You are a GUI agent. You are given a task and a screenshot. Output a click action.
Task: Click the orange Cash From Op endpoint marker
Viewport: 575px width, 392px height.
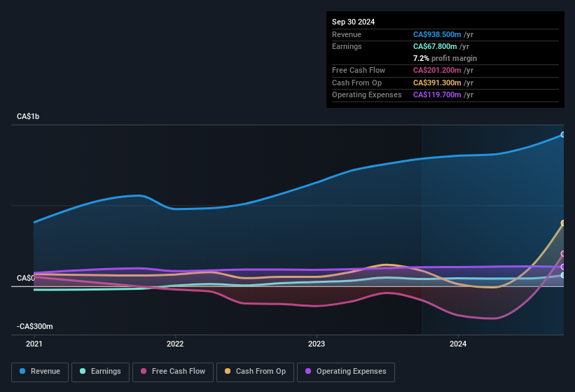(x=563, y=223)
